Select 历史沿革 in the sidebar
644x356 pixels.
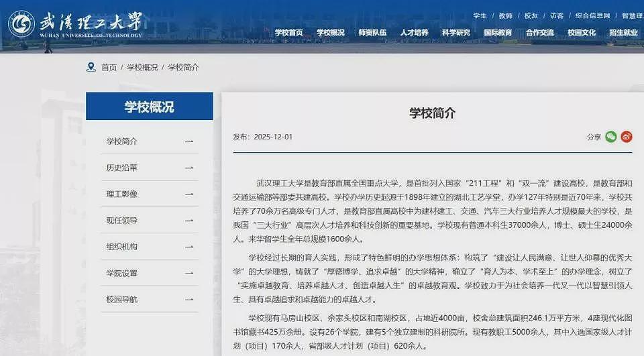[x=121, y=168]
